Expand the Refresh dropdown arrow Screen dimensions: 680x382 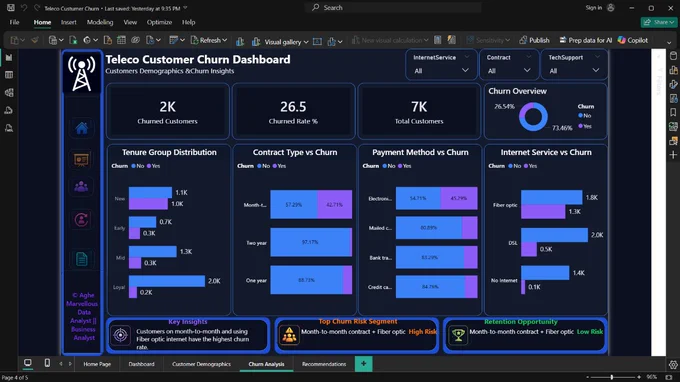pyautogui.click(x=225, y=40)
